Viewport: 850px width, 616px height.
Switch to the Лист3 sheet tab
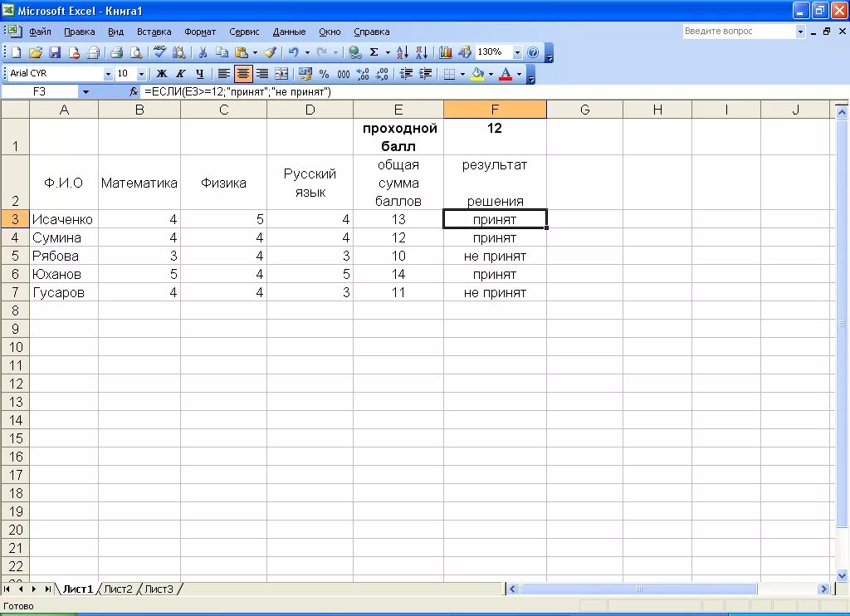[x=159, y=589]
